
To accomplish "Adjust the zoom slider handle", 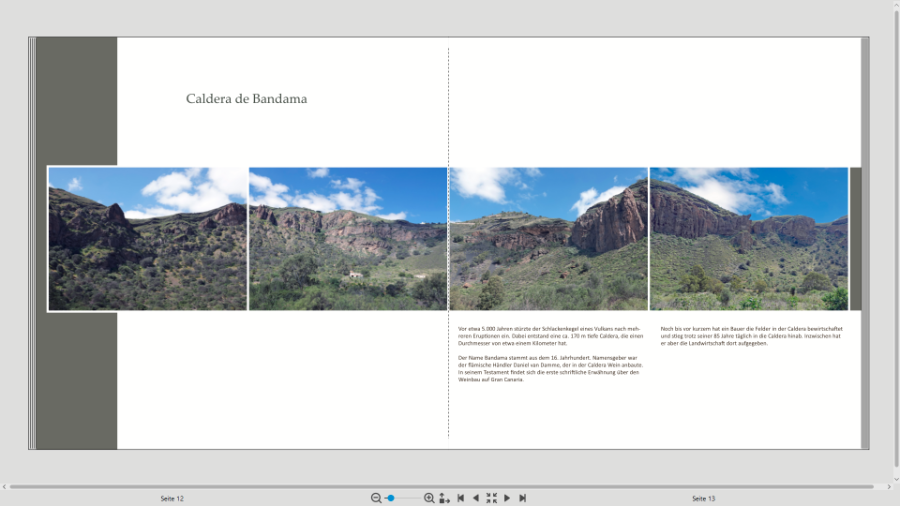I will 391,498.
